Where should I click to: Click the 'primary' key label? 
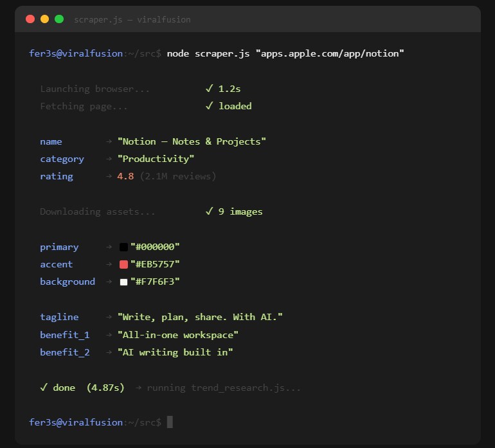click(x=59, y=247)
